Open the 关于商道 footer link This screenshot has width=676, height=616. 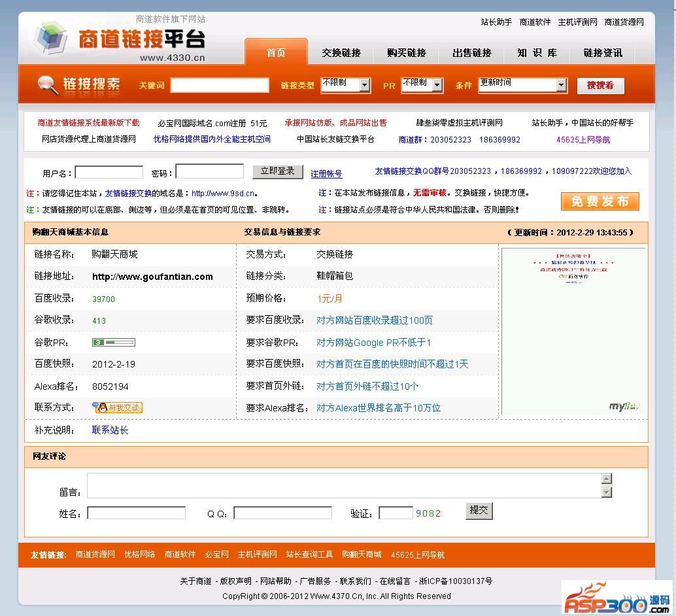[195, 581]
